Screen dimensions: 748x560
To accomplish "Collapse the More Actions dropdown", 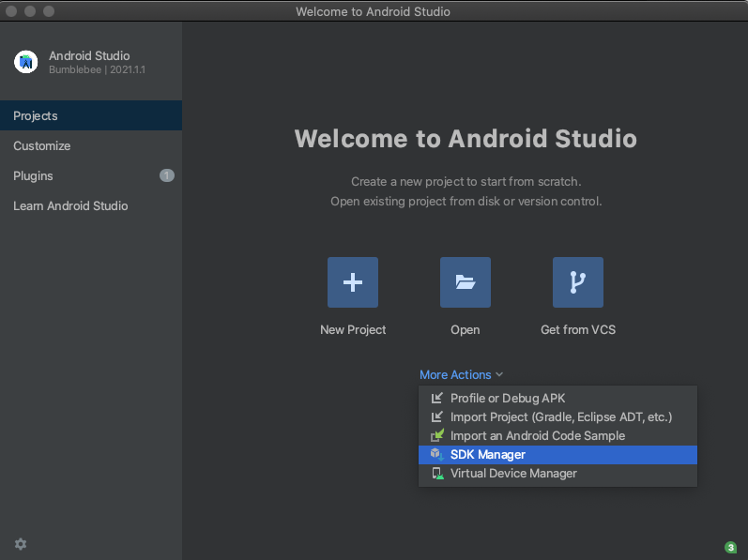I will (x=461, y=374).
